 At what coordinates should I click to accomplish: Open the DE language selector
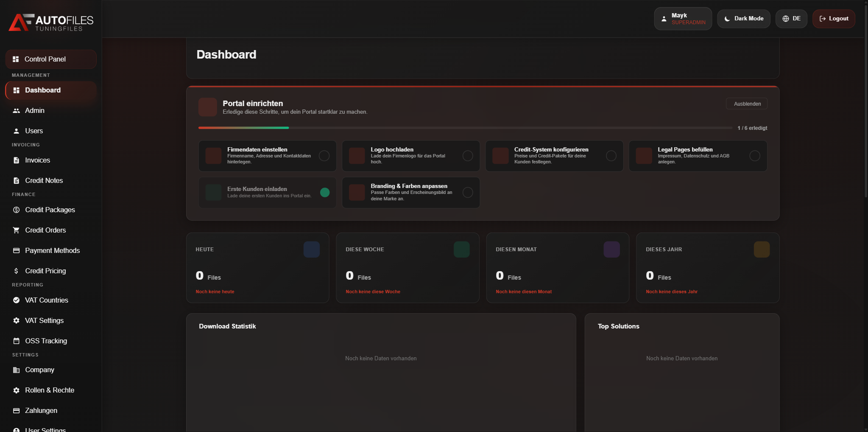(791, 18)
